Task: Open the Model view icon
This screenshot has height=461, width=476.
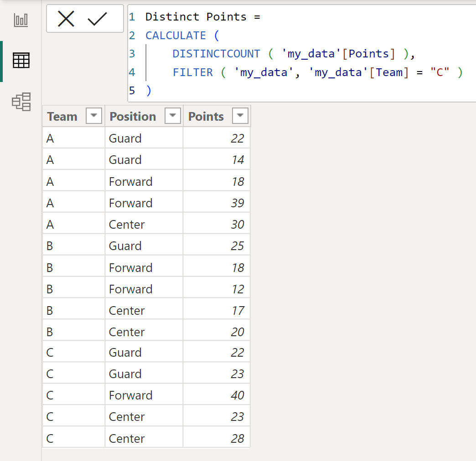Action: pyautogui.click(x=21, y=102)
